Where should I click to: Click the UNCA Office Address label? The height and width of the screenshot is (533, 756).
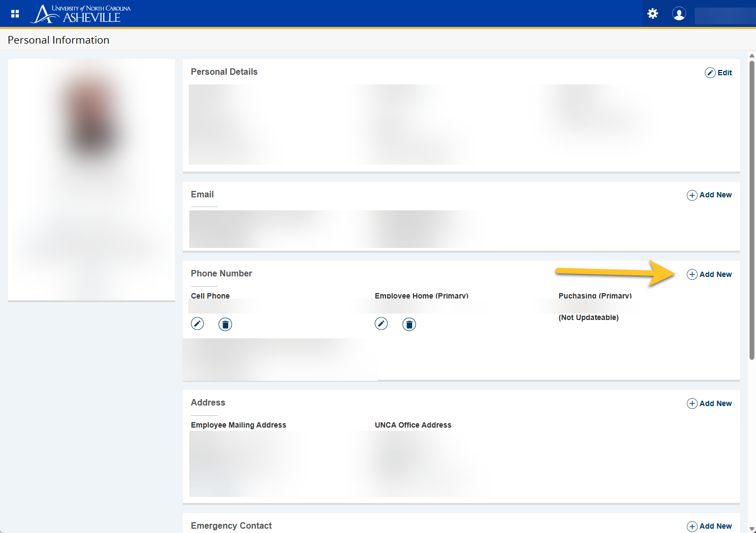[x=412, y=425]
